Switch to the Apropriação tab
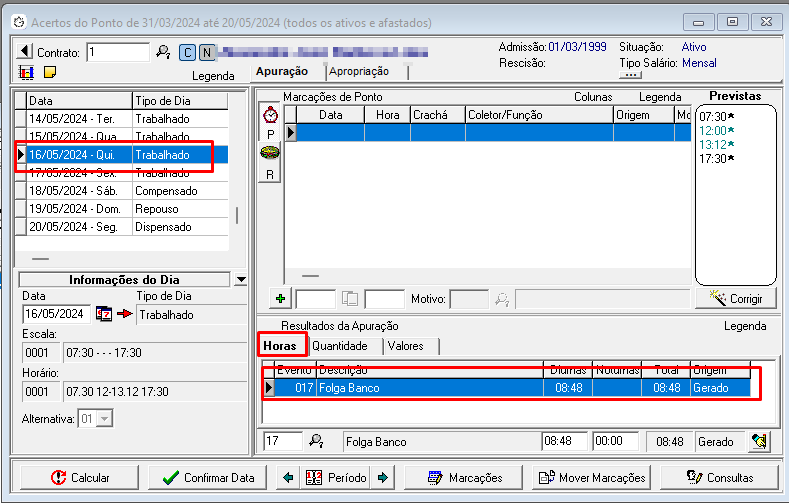The height and width of the screenshot is (503, 789). pos(359,71)
